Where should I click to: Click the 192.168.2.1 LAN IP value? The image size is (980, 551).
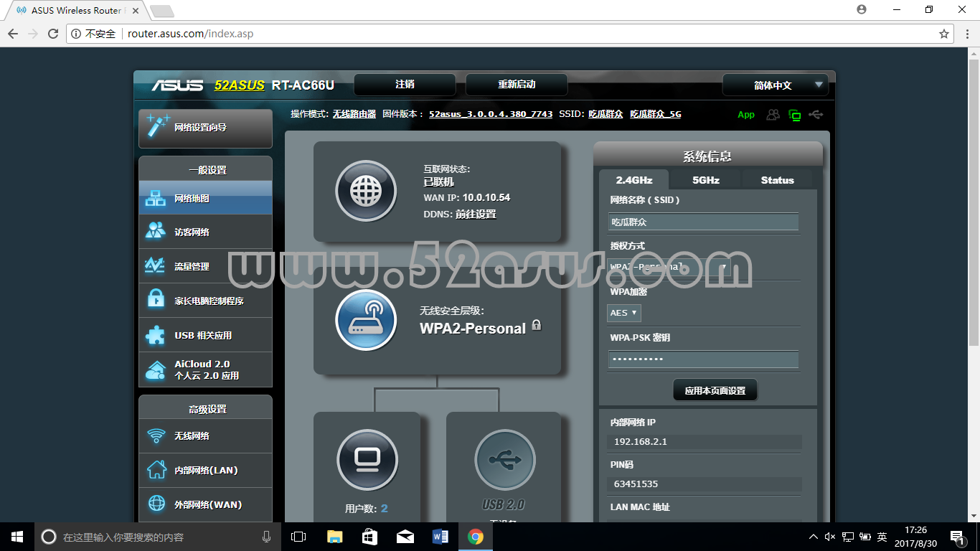click(x=641, y=441)
